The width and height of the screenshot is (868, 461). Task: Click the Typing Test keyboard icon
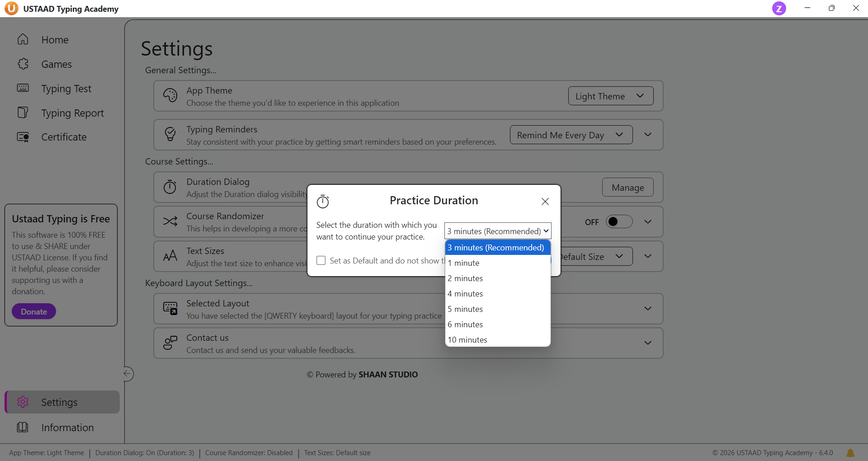pyautogui.click(x=23, y=88)
